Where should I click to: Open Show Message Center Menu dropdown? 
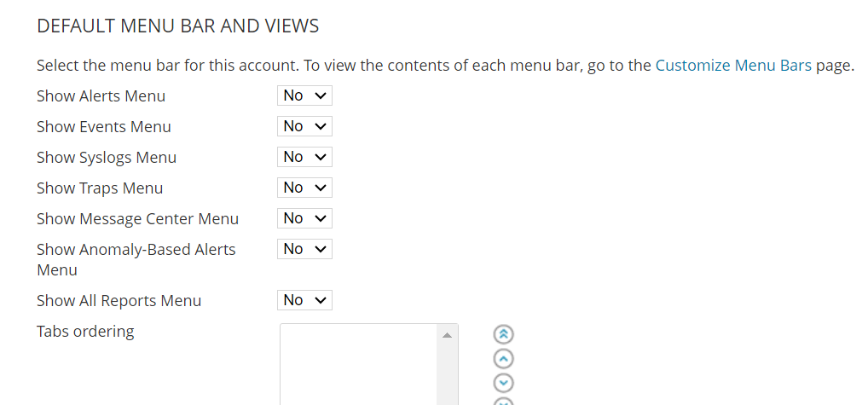304,218
